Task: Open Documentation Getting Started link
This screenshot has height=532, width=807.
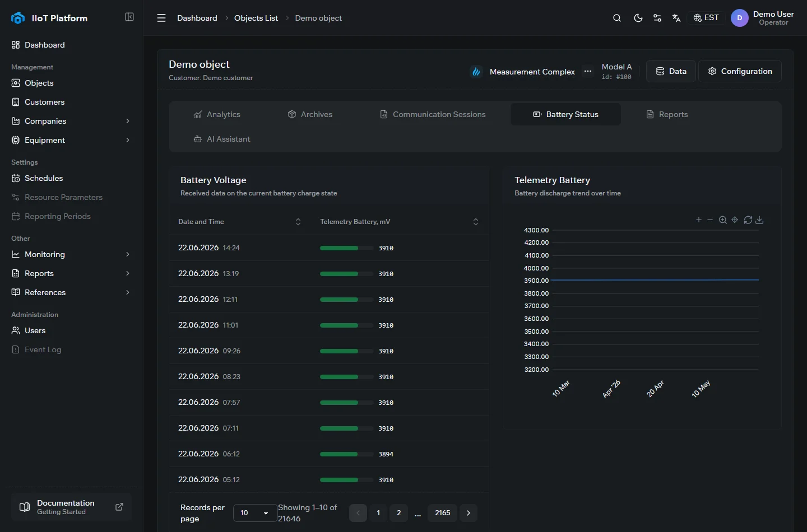Action: [71, 507]
